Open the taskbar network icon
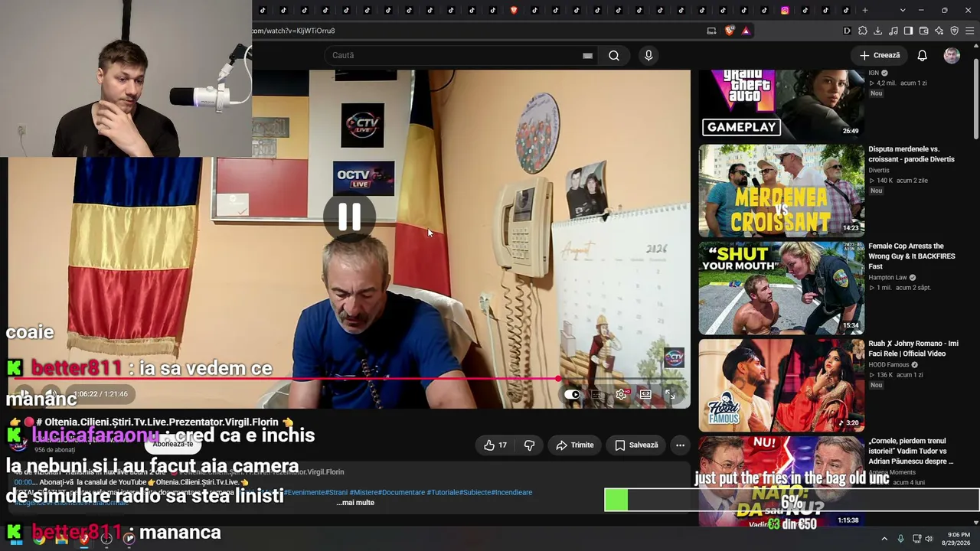The image size is (980, 551). pyautogui.click(x=916, y=539)
